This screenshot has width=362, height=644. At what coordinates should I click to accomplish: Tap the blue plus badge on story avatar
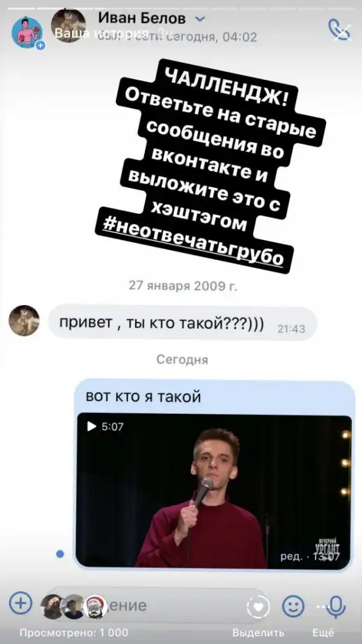(40, 45)
